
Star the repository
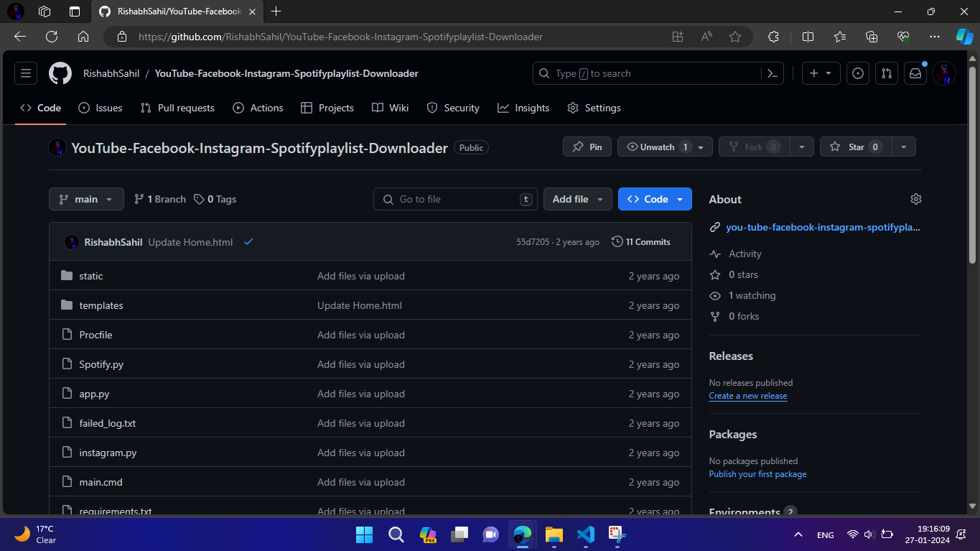coord(855,147)
